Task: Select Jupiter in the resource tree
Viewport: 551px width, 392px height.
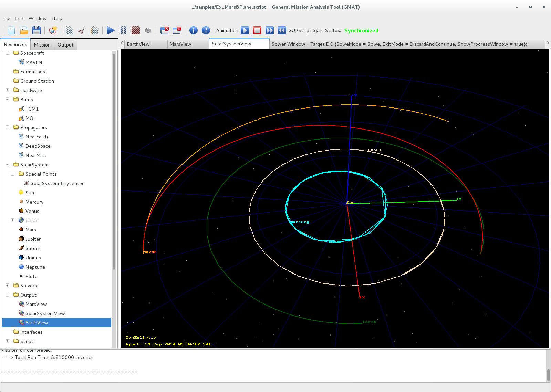Action: click(x=33, y=239)
